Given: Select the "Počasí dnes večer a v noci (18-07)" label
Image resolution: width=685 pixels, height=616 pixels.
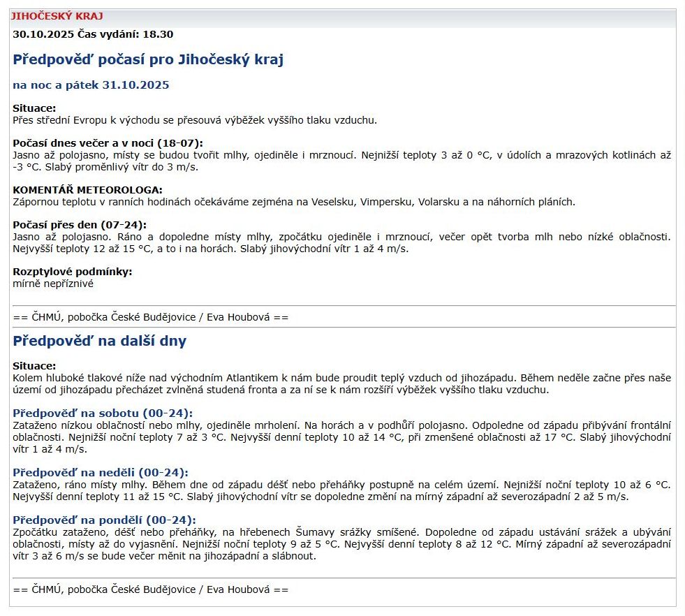Looking at the screenshot, I should [108, 143].
